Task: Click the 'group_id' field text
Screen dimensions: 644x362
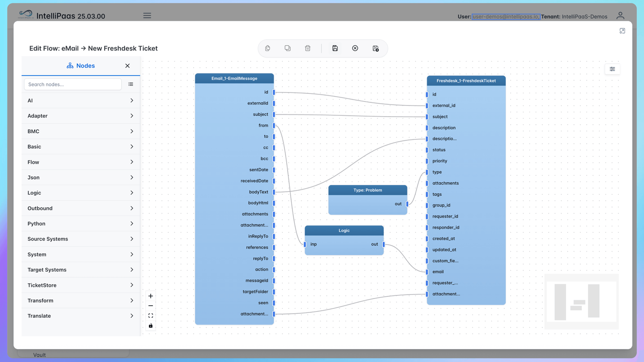Action: 441,205
